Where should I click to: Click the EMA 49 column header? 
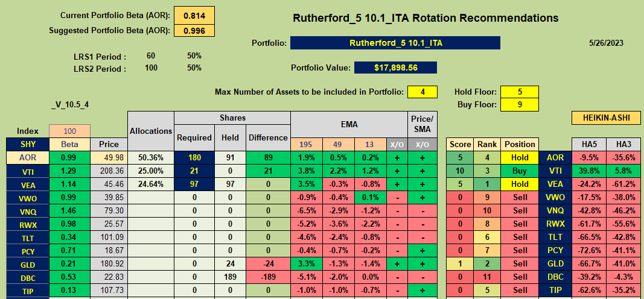click(x=339, y=144)
